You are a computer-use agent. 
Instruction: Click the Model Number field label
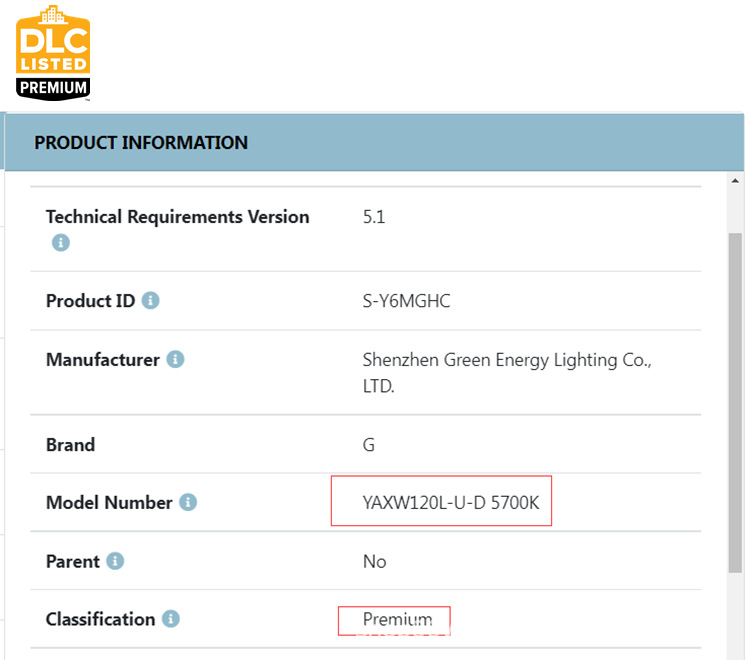(x=109, y=503)
